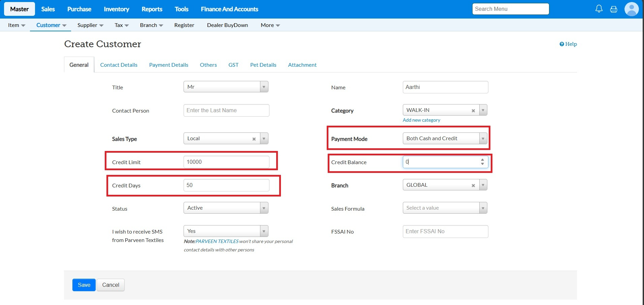Screen dimensions: 644x305
Task: Click the Add new category link
Action: 421,120
